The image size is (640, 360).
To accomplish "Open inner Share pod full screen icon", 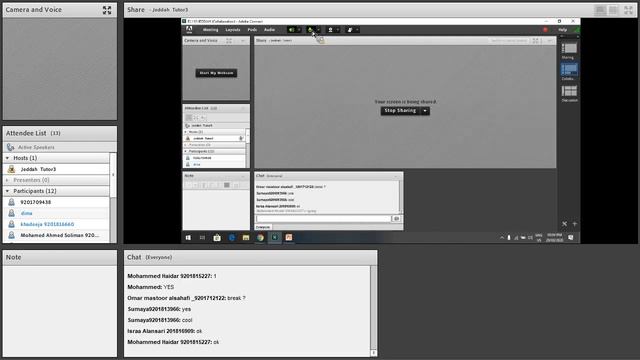I will [x=535, y=41].
